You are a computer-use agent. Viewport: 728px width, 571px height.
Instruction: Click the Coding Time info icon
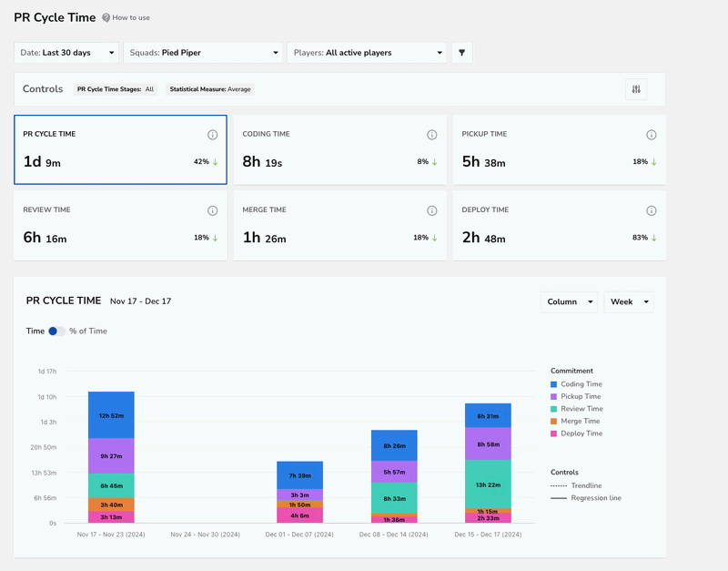(431, 135)
